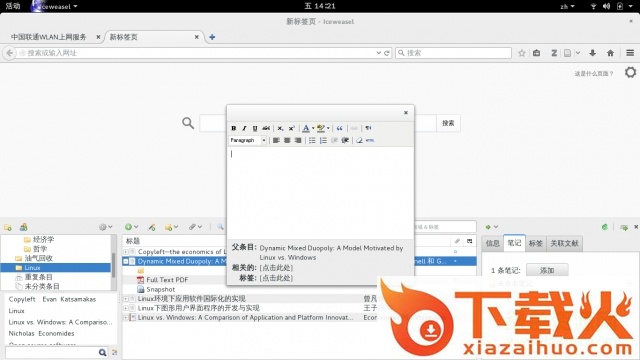Click the tag filter search field
This screenshot has height=360, width=640.
pos(51,352)
